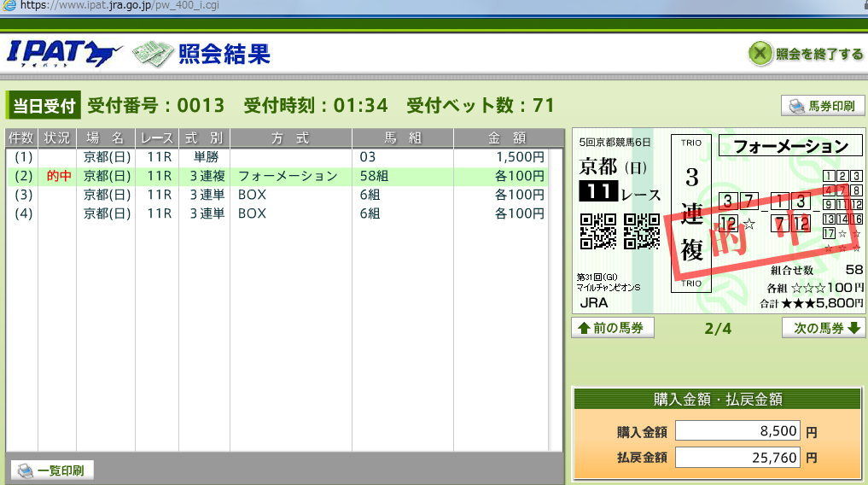
Task: Go to previous ticket with 前の馬券
Action: pos(613,328)
